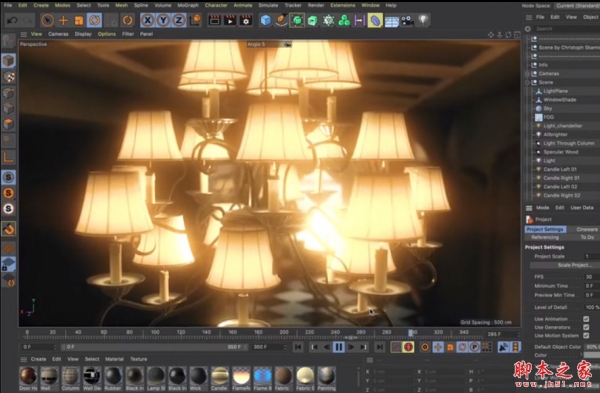Open Edit Render Settings icon
Viewport: 600px width, 393px height.
pyautogui.click(x=246, y=20)
